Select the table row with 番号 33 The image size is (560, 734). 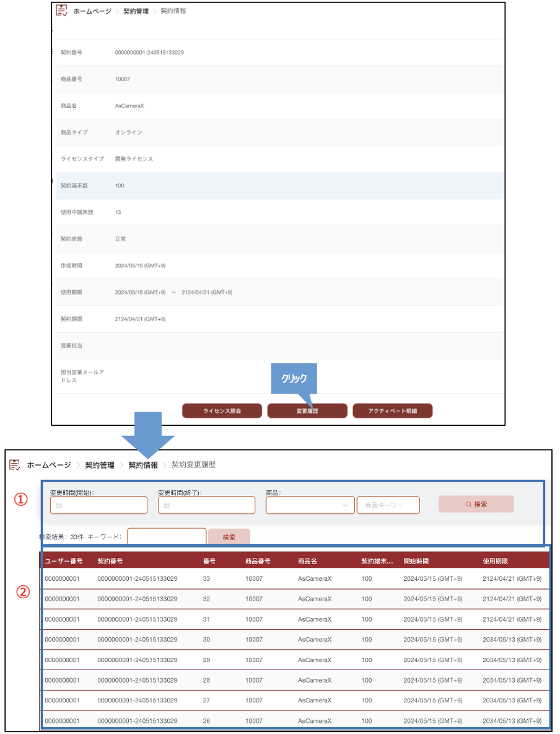click(295, 579)
